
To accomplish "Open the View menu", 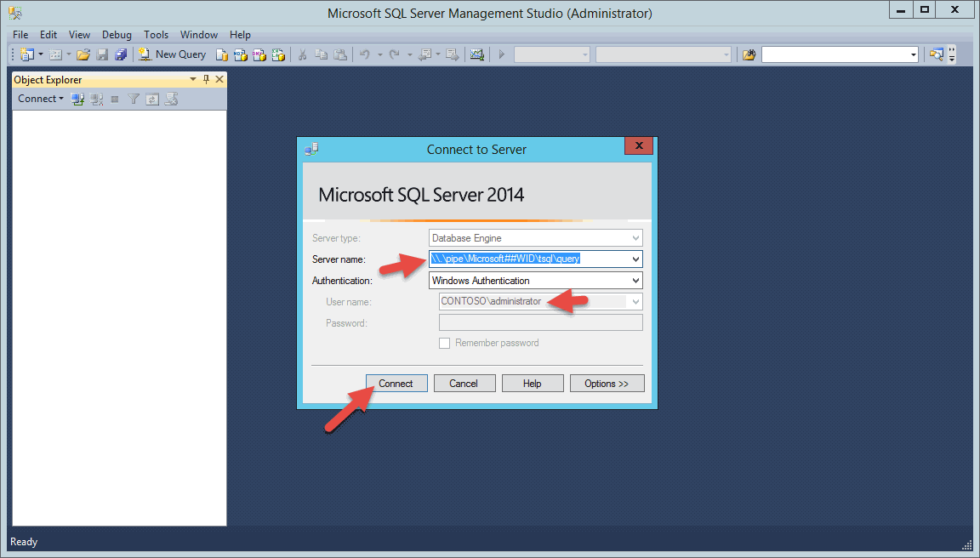I will coord(79,34).
